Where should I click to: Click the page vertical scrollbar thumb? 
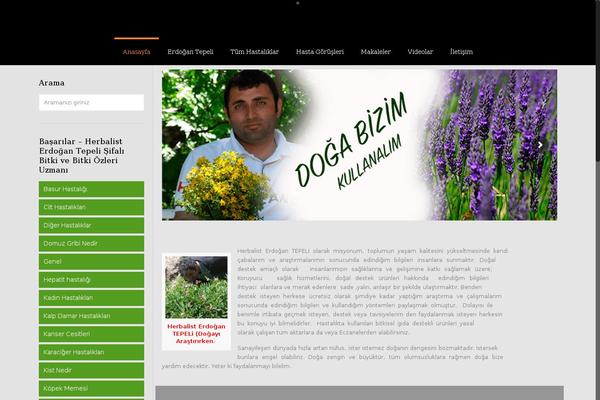598,80
